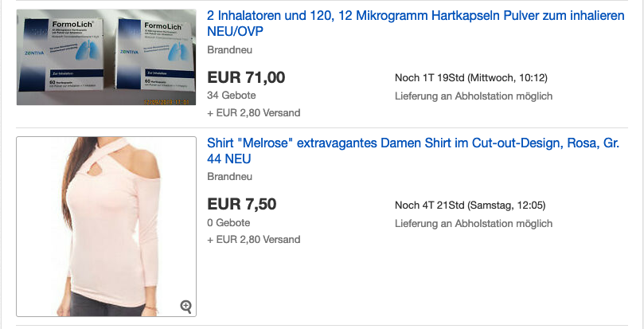Click the 0 Gebote bid count

coord(228,223)
